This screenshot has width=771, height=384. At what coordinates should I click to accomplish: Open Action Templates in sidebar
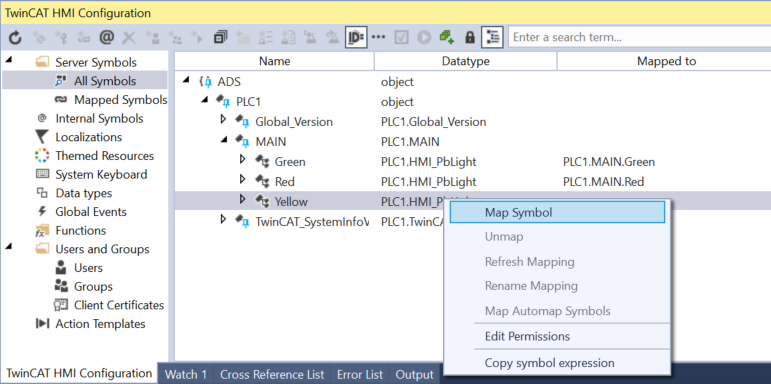(x=100, y=324)
